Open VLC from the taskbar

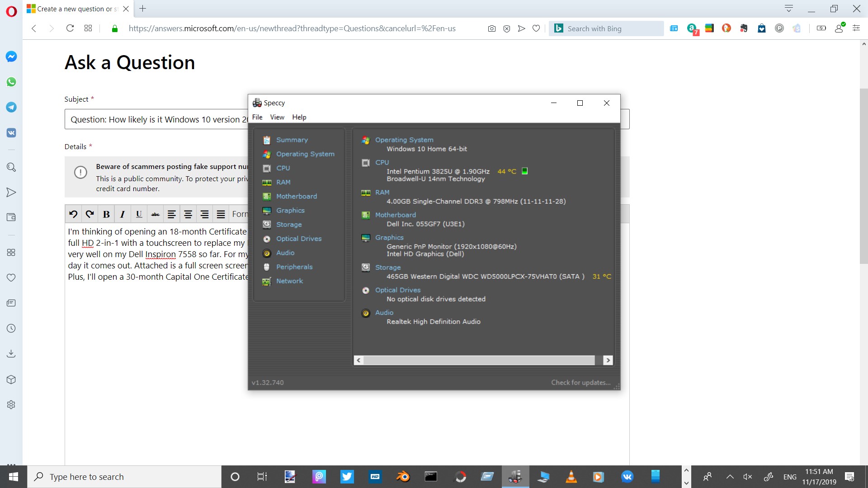pos(571,477)
